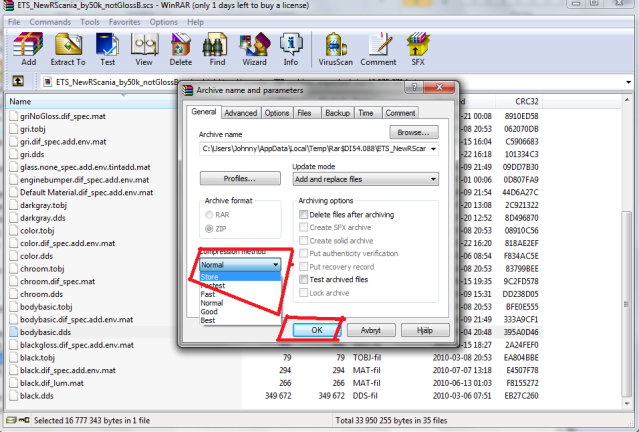
Task: Select the Delete toolbar icon
Action: [x=181, y=49]
